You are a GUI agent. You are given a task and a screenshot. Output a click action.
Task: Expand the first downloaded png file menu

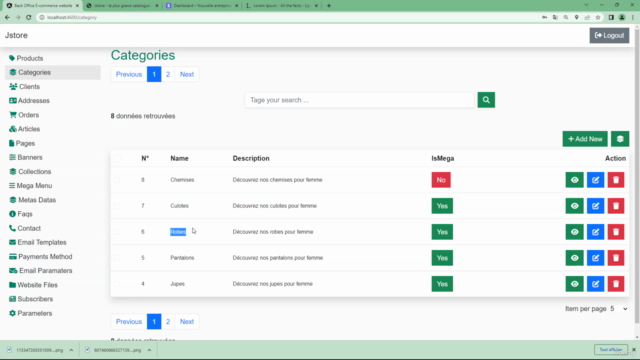(x=71, y=350)
